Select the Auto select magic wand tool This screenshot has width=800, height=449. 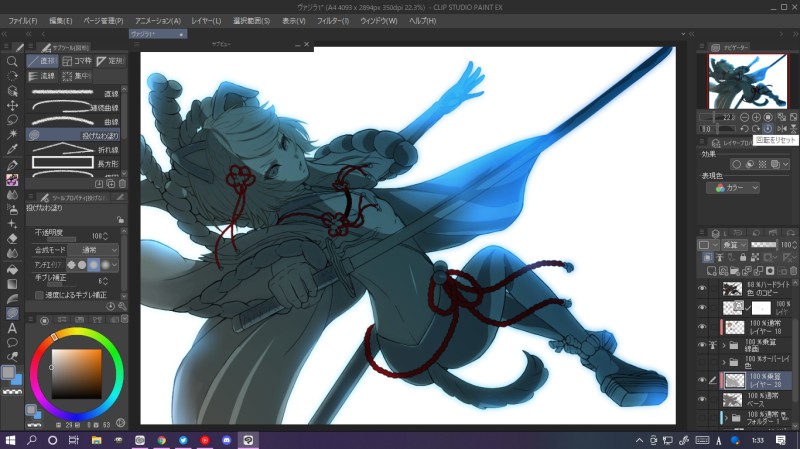pyautogui.click(x=12, y=134)
